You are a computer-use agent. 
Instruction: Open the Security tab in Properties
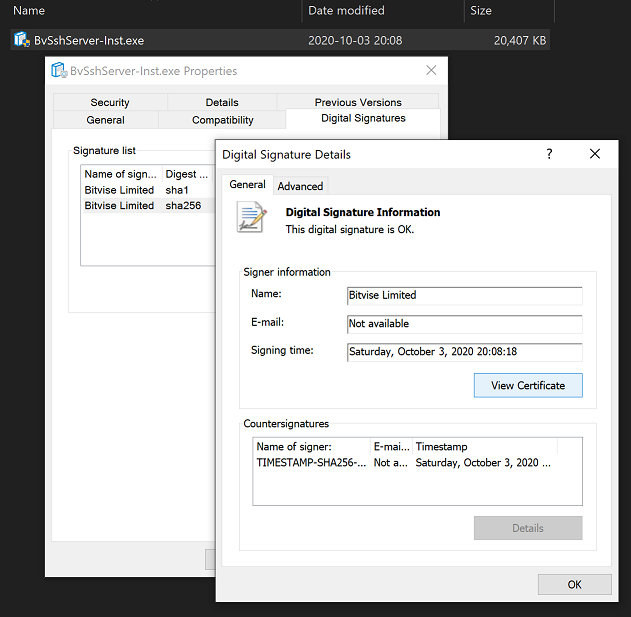click(110, 102)
